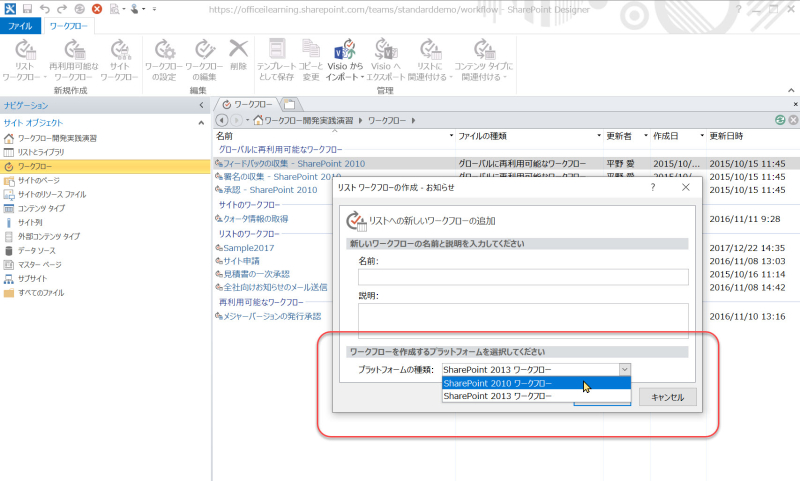This screenshot has height=481, width=800.
Task: Choose SharePoint 2013 ワークフロー list option
Action: pyautogui.click(x=536, y=396)
